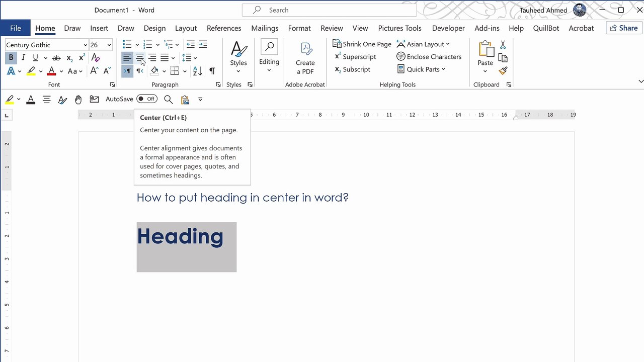The width and height of the screenshot is (644, 362).
Task: Open the References tab
Action: (x=224, y=28)
